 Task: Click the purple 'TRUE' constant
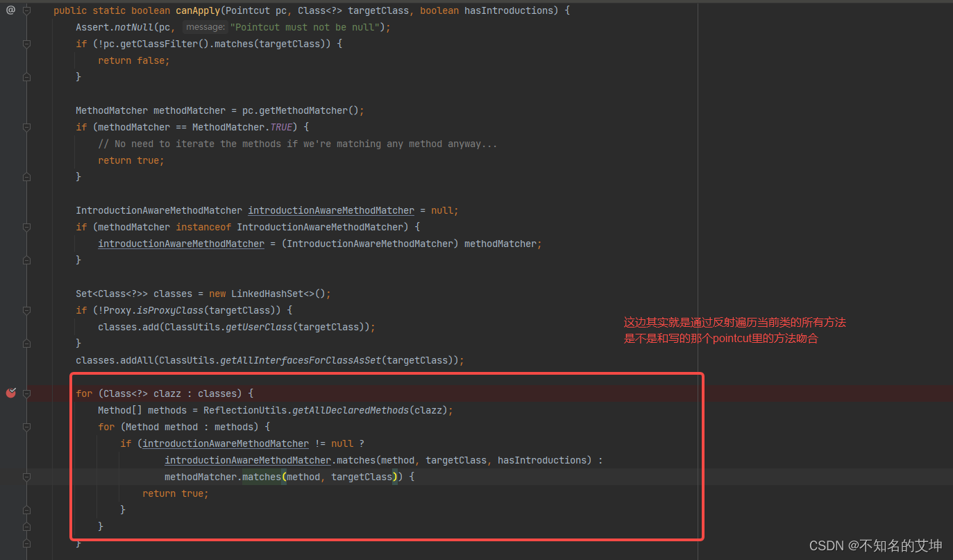[281, 127]
